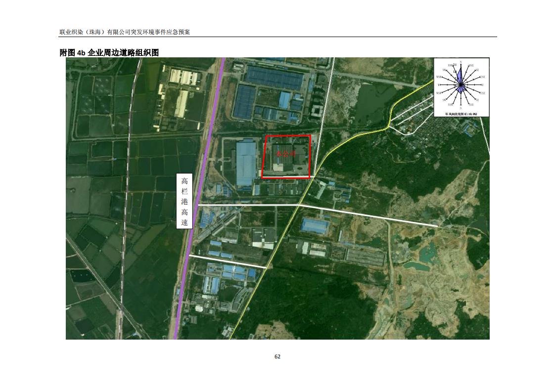Click the W label on wind rose
The image size is (555, 392).
pos(439,85)
